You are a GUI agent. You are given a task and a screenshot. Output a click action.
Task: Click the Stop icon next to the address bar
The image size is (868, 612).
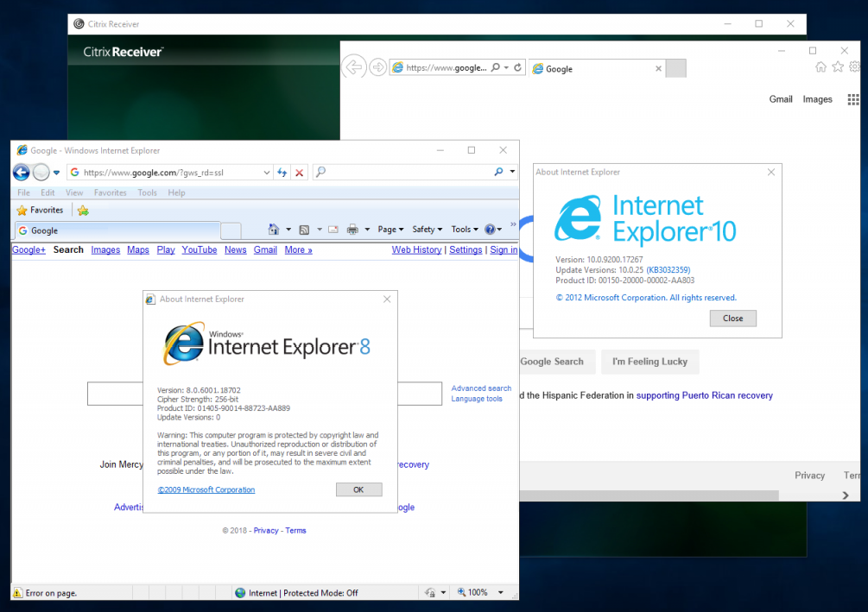tap(299, 172)
